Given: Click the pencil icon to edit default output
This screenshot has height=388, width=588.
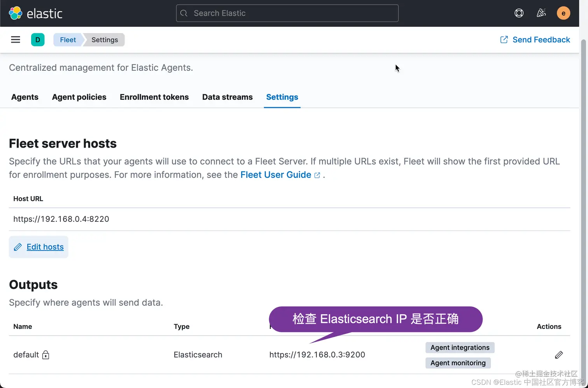Looking at the screenshot, I should 559,355.
